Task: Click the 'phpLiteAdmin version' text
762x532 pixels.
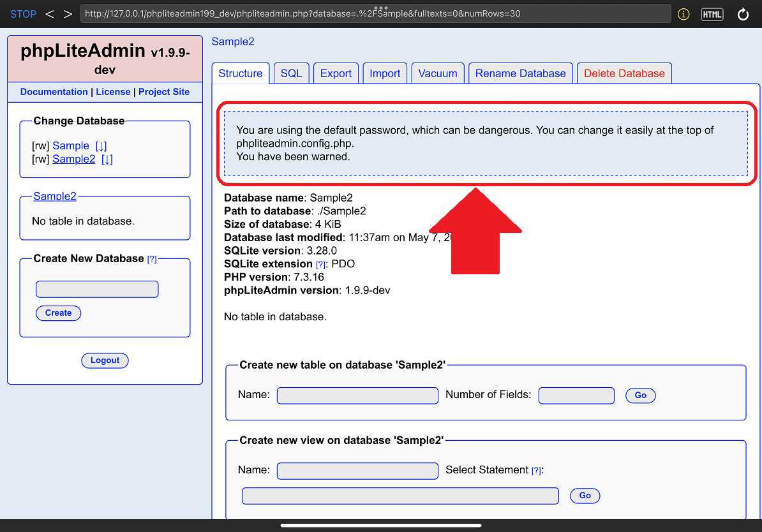Action: click(281, 290)
